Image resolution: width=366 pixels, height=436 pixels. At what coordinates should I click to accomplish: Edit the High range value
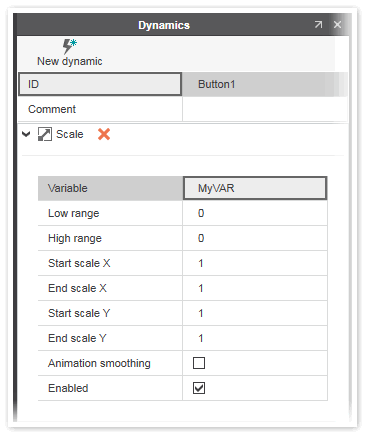[x=255, y=238]
